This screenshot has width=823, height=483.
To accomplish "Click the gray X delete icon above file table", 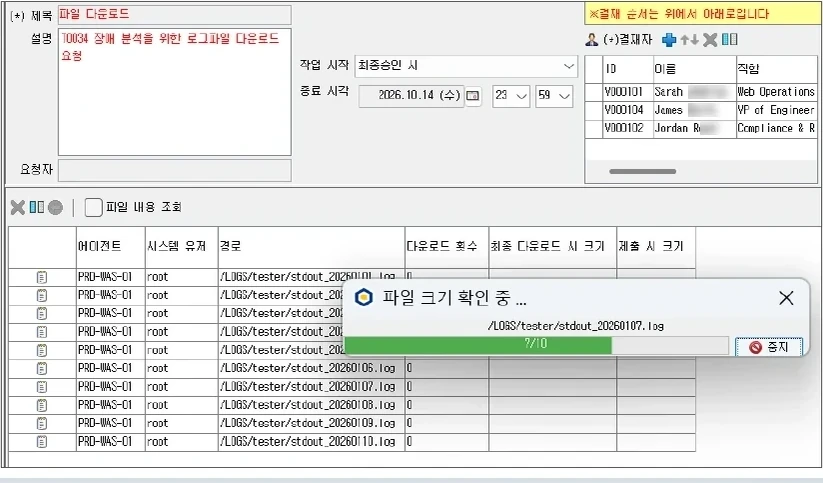I will coord(18,207).
